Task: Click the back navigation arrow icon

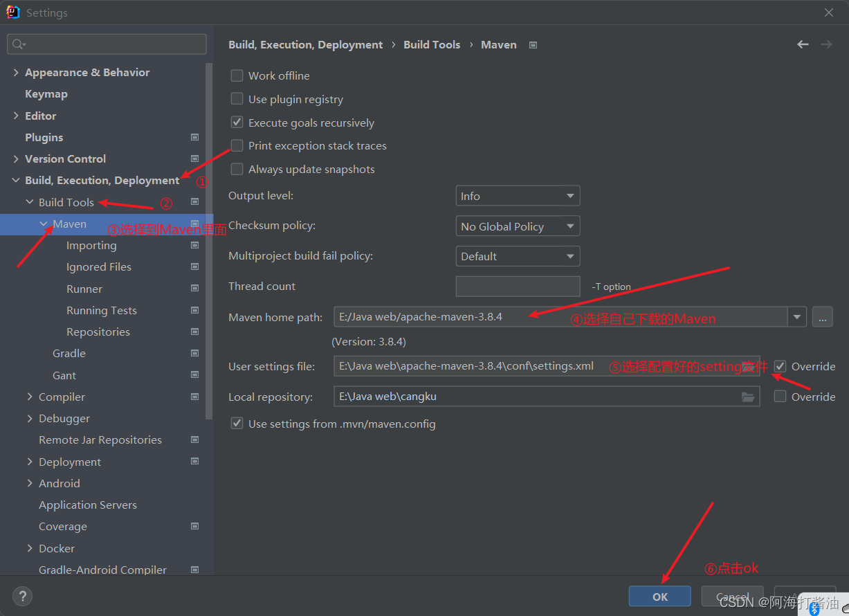Action: 803,44
